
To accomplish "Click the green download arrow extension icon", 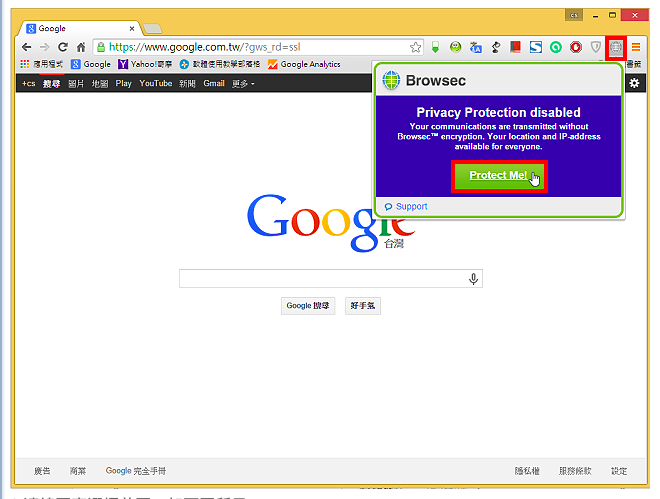I will tap(435, 47).
